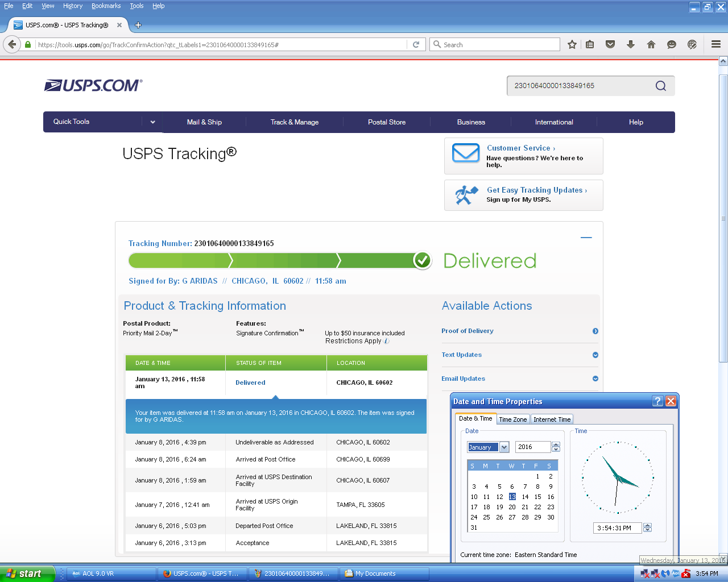
Task: Go to the Postal Store
Action: pos(387,122)
